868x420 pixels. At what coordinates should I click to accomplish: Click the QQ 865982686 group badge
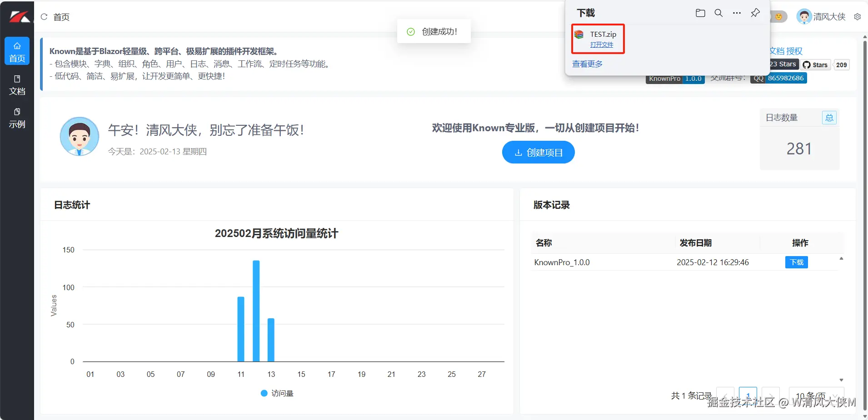(x=778, y=78)
